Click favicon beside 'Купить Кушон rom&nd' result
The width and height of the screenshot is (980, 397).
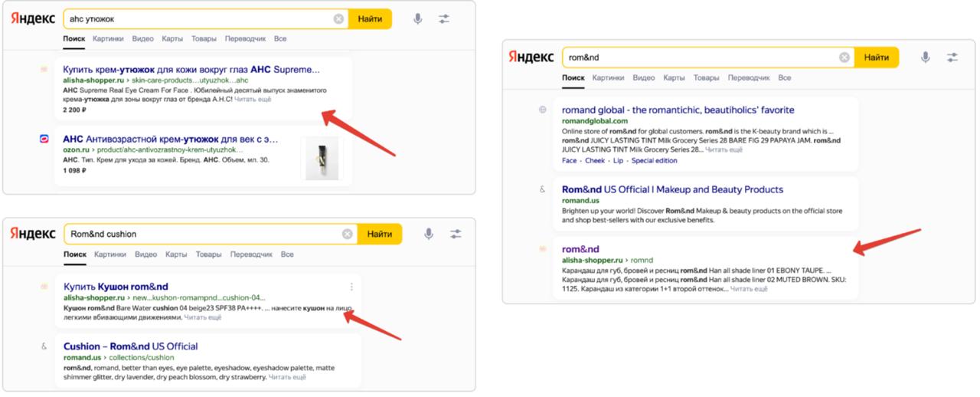[x=44, y=287]
